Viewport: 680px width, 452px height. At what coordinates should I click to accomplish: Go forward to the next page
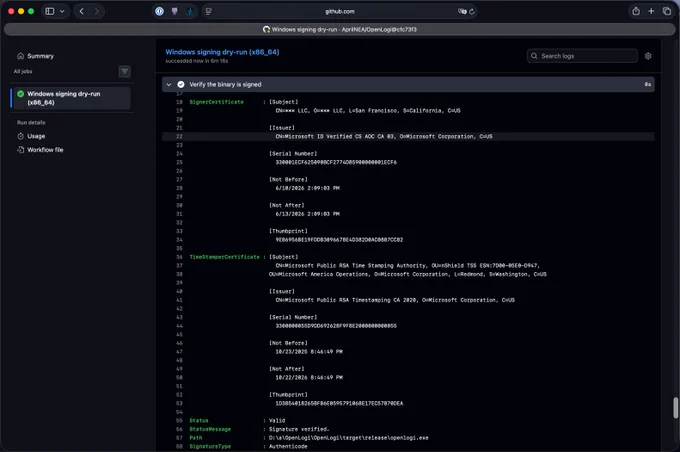tap(96, 11)
